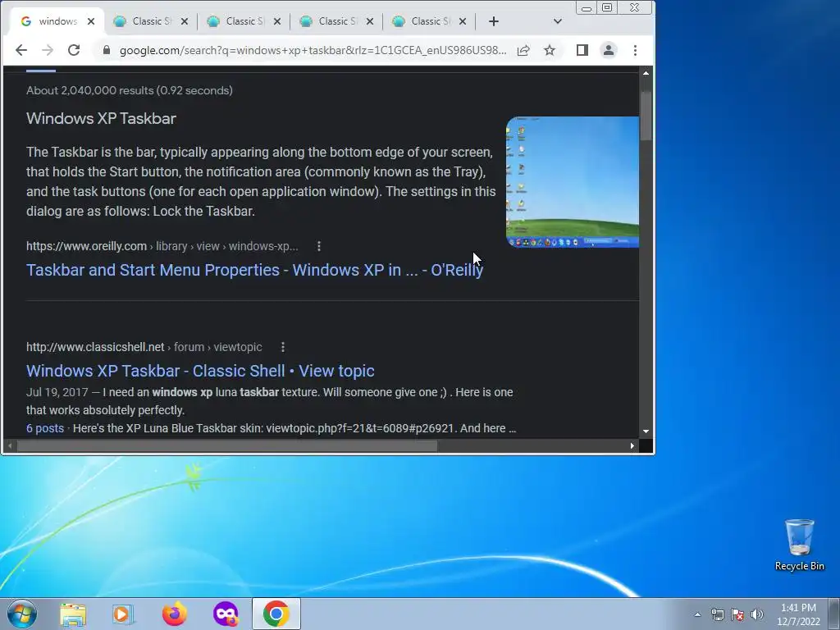Image resolution: width=840 pixels, height=630 pixels.
Task: Click the vertical scrollbar down arrow
Action: (646, 431)
